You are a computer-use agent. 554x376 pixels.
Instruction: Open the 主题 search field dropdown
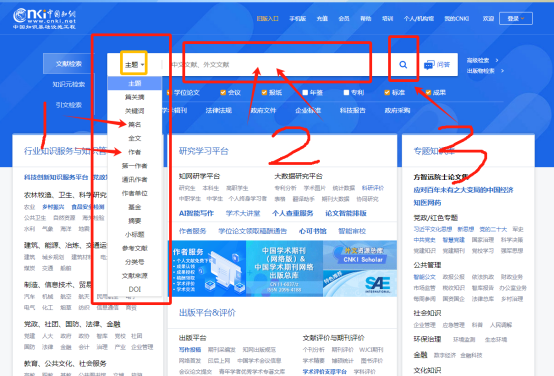pos(134,65)
